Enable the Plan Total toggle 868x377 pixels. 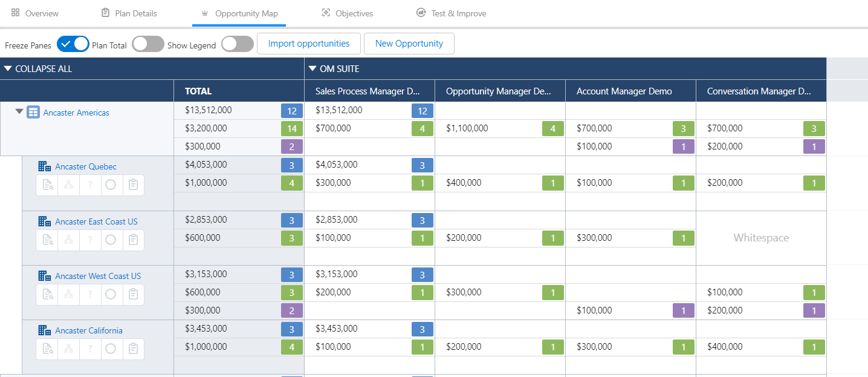point(148,44)
